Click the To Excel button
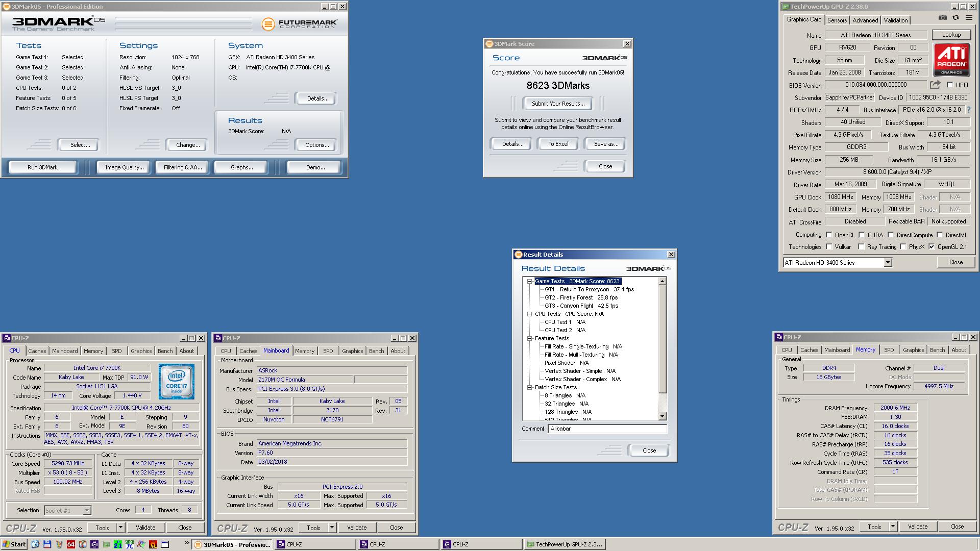Screen dimensions: 980x551 point(558,144)
